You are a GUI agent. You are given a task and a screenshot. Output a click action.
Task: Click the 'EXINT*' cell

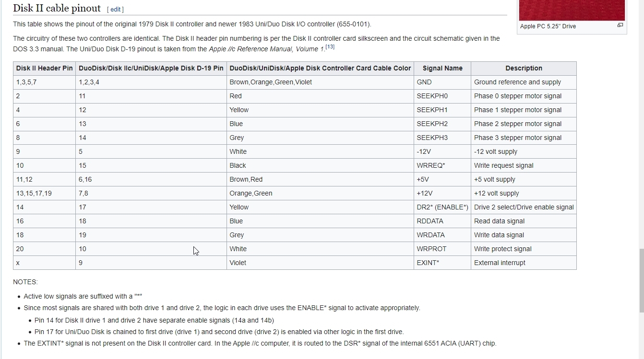[442, 263]
